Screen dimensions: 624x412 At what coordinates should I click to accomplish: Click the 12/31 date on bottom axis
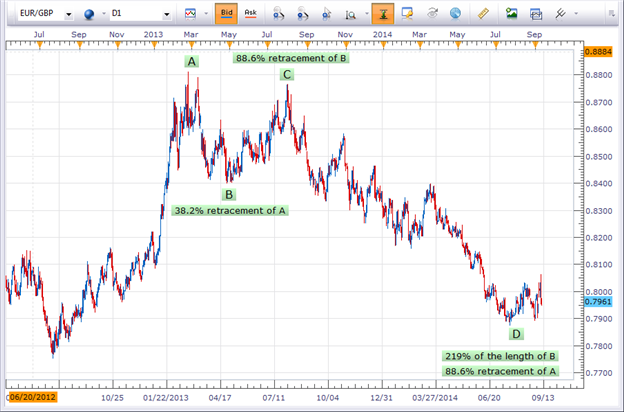pyautogui.click(x=382, y=397)
